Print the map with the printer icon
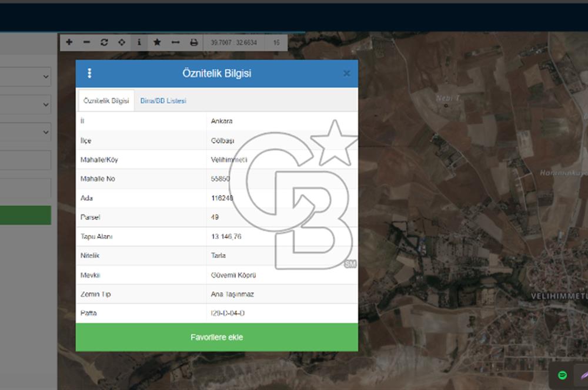Viewport: 588px width, 390px height. click(x=193, y=42)
